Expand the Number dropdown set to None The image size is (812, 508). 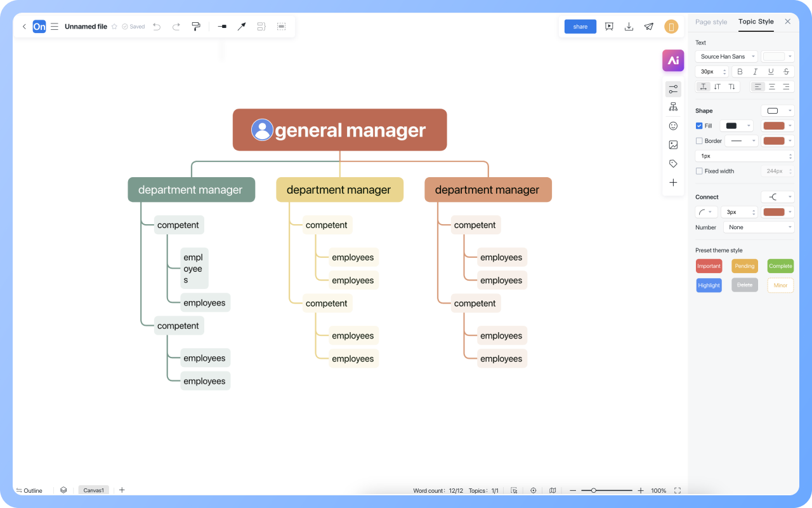pyautogui.click(x=759, y=227)
